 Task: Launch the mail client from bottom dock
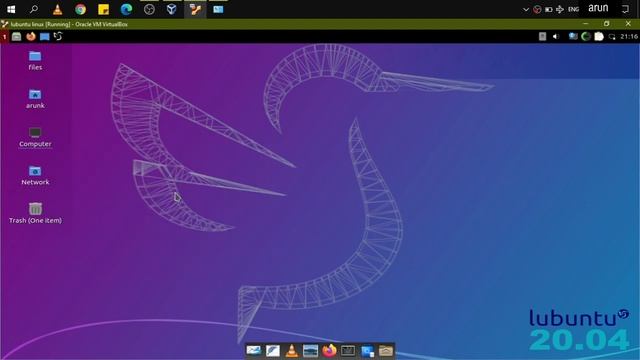(253, 351)
